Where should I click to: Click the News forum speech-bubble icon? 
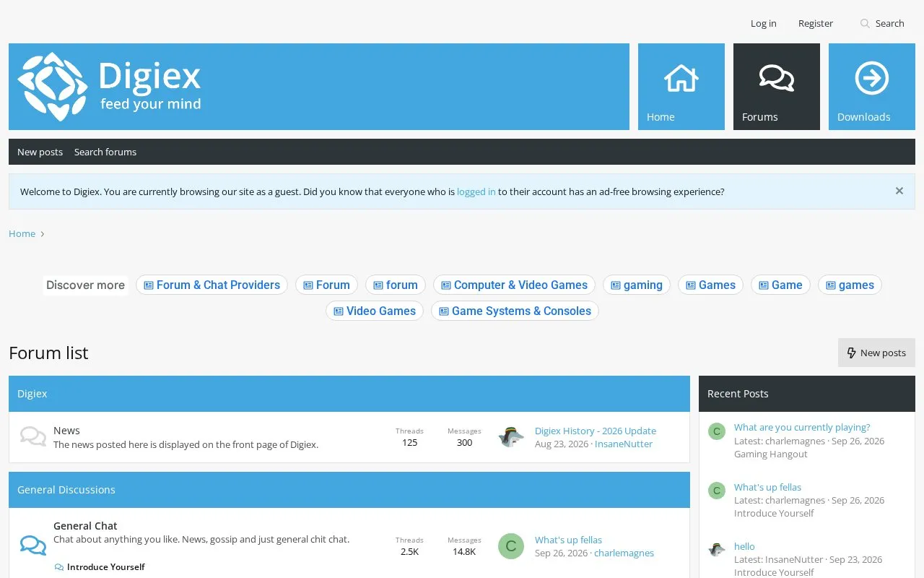point(32,436)
